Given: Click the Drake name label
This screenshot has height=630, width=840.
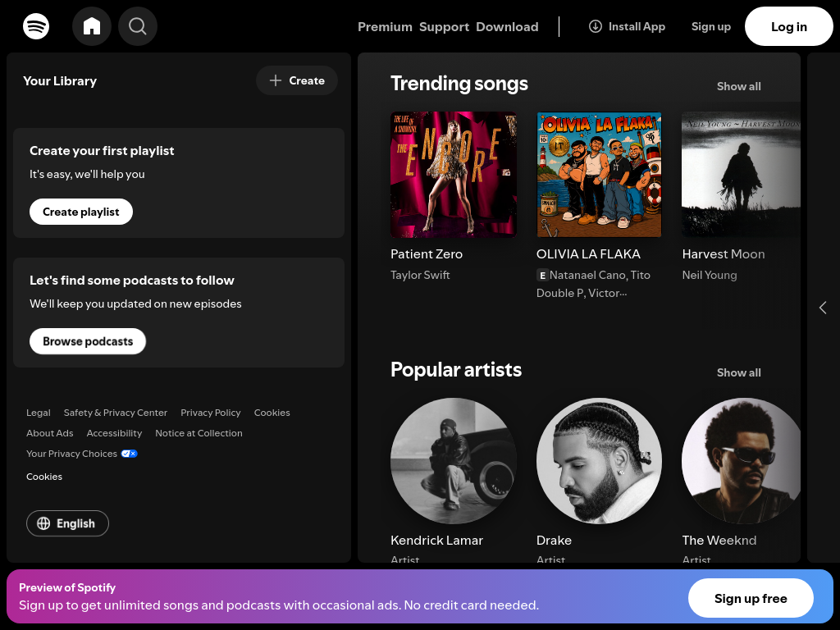Looking at the screenshot, I should [x=554, y=540].
